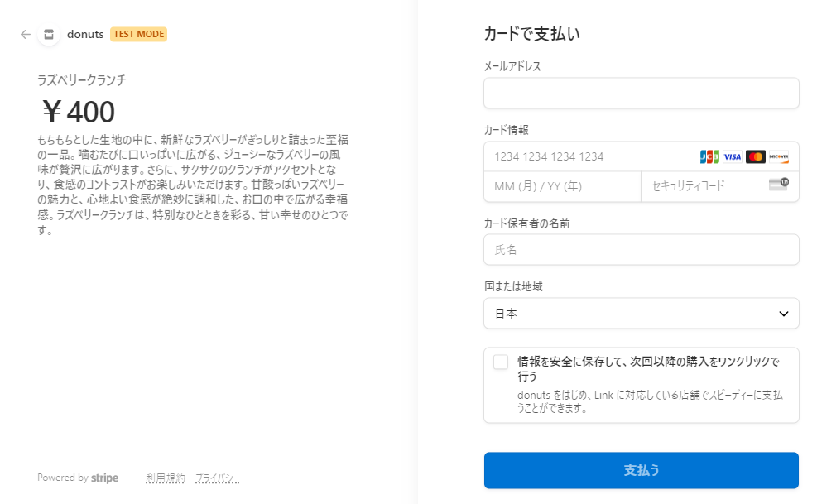Click the JCB card logo
The image size is (817, 504).
(x=709, y=156)
